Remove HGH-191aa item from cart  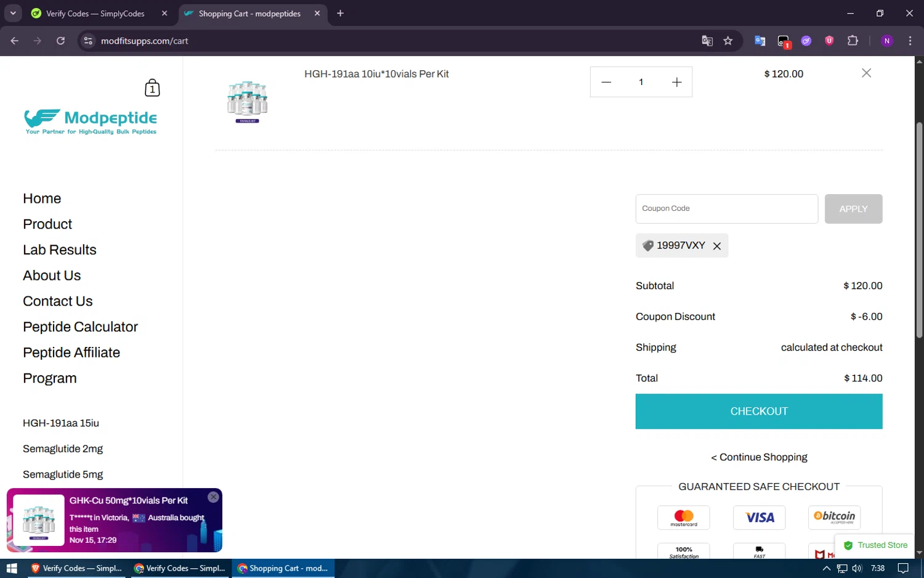pyautogui.click(x=866, y=73)
